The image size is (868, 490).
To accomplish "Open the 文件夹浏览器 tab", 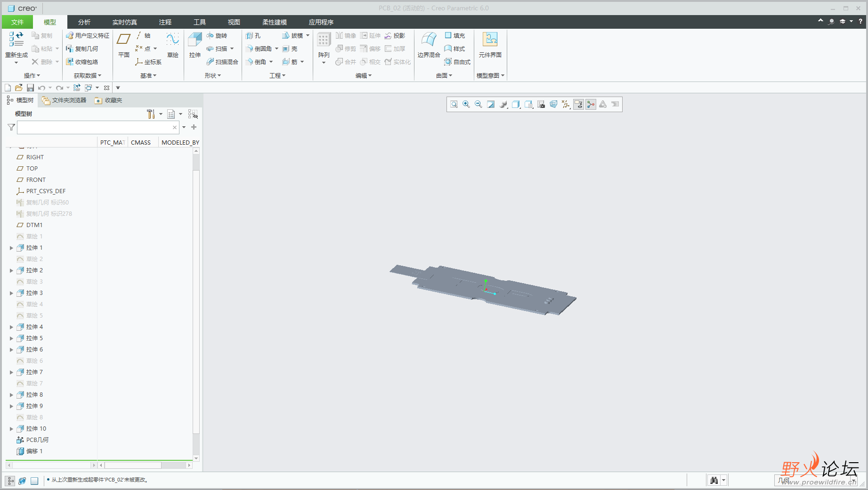I will [x=64, y=100].
